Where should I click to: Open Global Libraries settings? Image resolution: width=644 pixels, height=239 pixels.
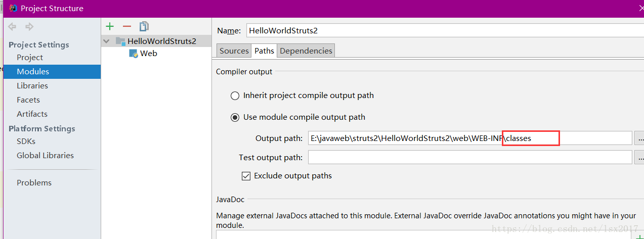coord(45,156)
